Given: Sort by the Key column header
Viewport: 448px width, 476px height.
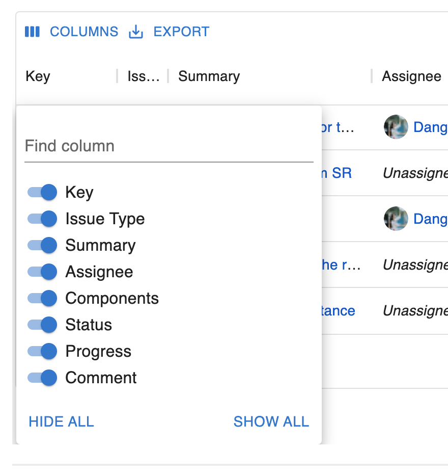Looking at the screenshot, I should pyautogui.click(x=38, y=76).
